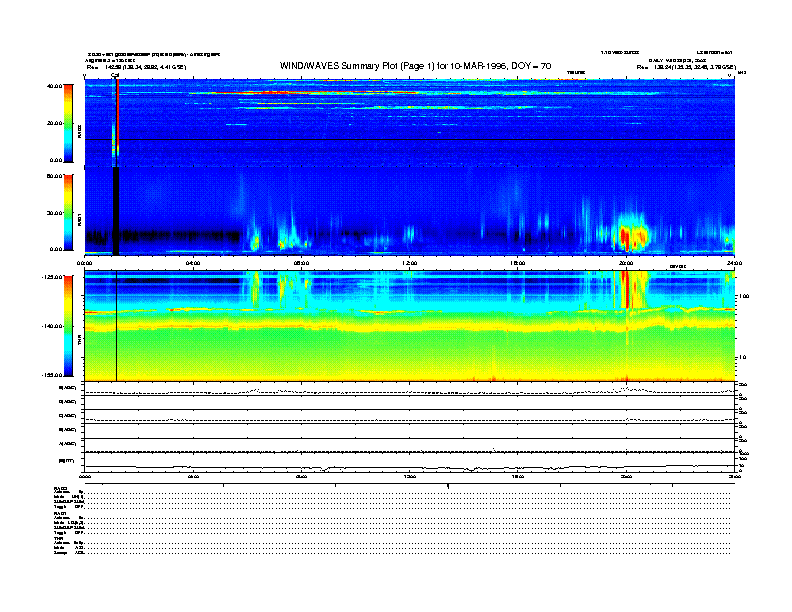The height and width of the screenshot is (612, 792).
Task: Click the 16:00 label below the RAD1 spectrogram
Action: point(518,263)
